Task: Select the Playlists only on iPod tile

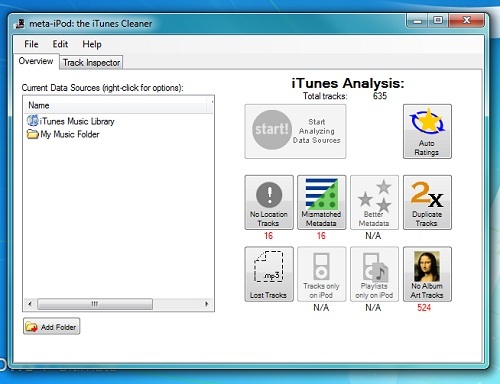Action: pos(374,274)
